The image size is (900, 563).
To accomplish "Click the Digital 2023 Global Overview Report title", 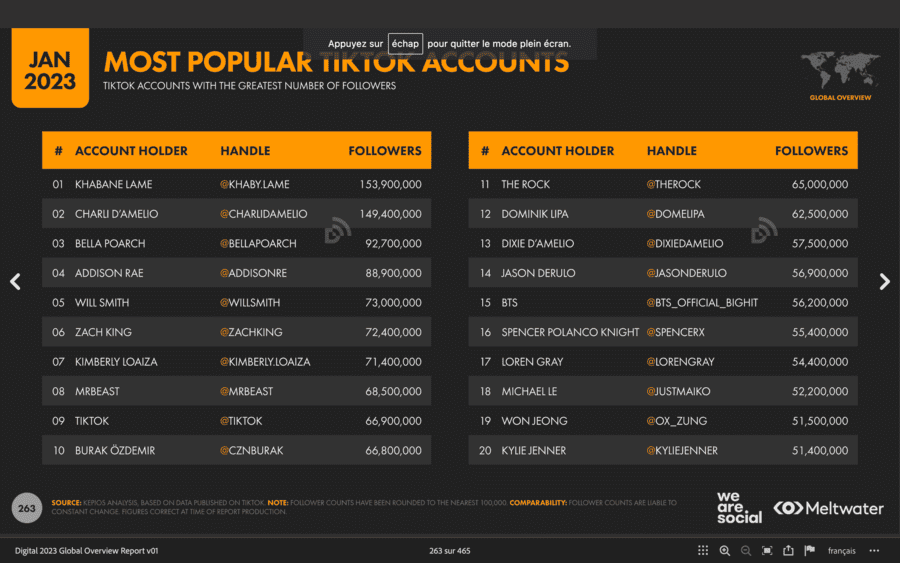I will pyautogui.click(x=86, y=551).
